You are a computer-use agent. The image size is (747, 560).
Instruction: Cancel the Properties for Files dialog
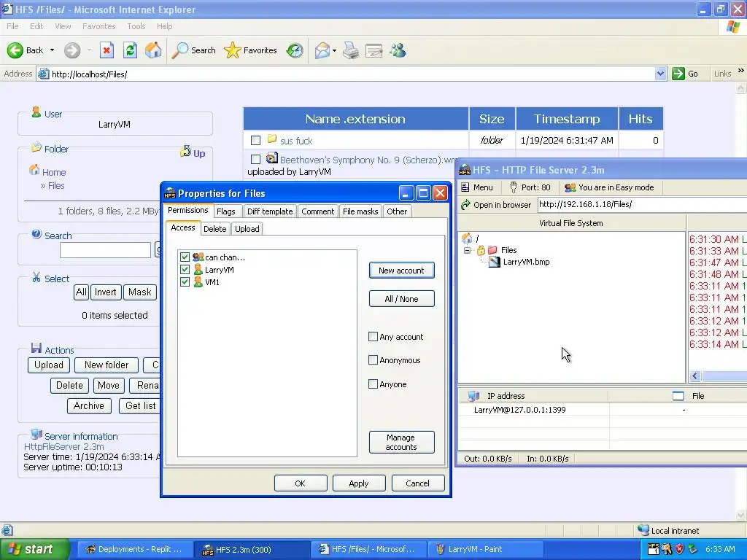418,483
